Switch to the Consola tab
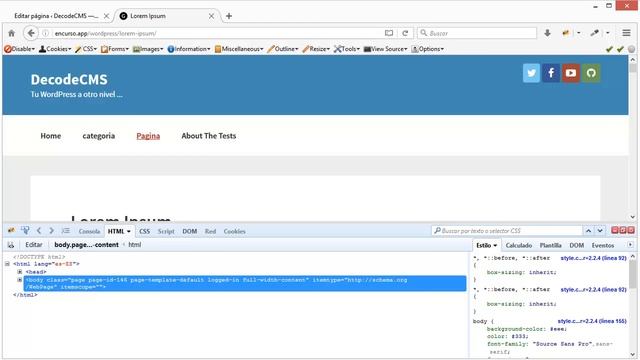Viewport: 640px width, 360px height. coord(89,231)
